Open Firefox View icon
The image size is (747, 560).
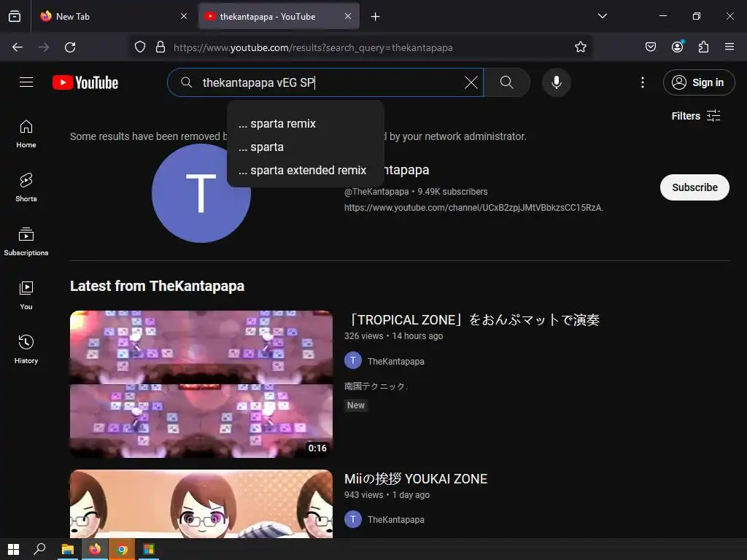click(x=15, y=16)
